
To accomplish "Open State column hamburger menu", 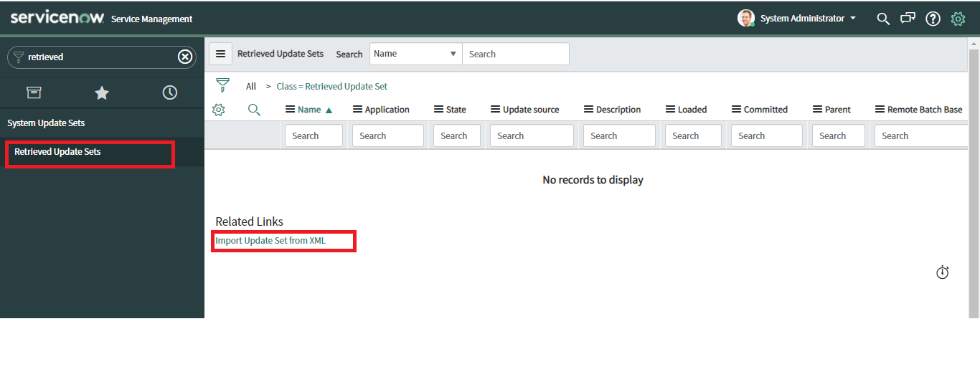I will (439, 110).
